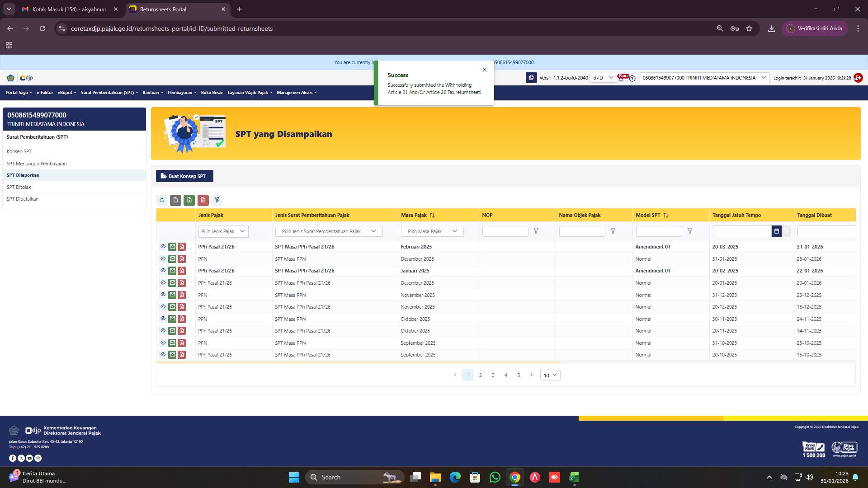The height and width of the screenshot is (488, 868).
Task: Export the table to PDF
Action: pos(203,200)
